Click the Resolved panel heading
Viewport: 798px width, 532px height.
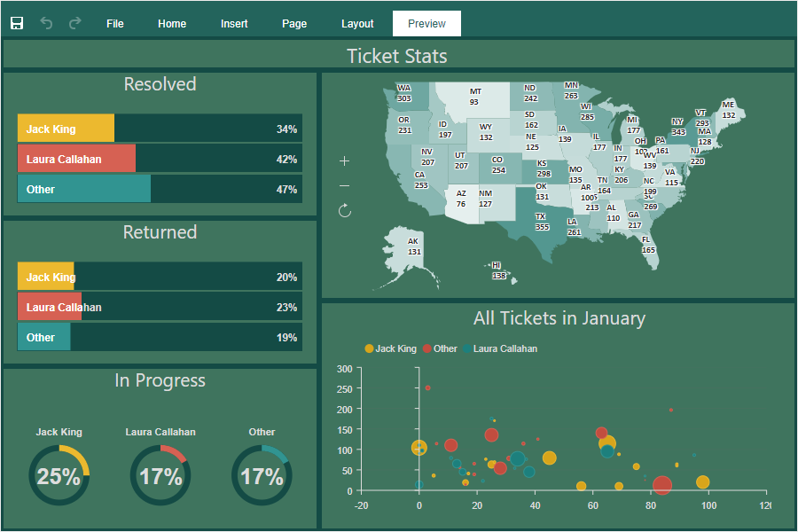(x=160, y=84)
